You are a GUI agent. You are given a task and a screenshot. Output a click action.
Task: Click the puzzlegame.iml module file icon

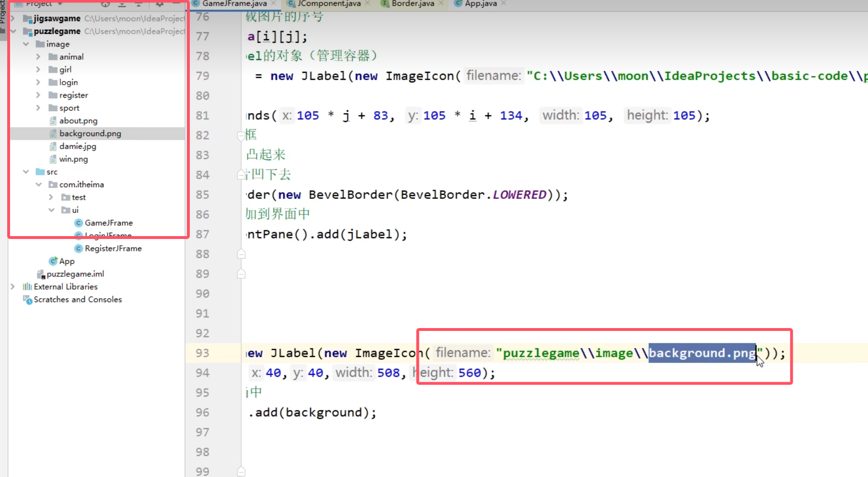[x=41, y=274]
